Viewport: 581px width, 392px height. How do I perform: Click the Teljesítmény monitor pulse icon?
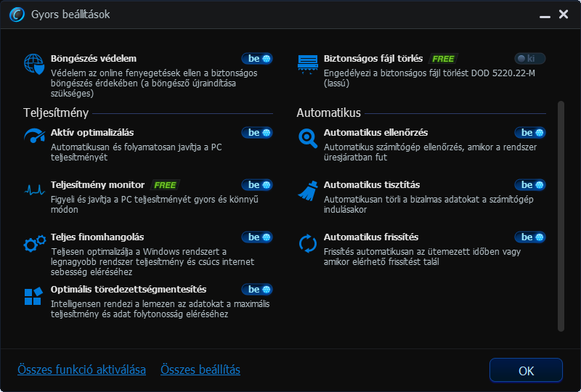coord(34,190)
